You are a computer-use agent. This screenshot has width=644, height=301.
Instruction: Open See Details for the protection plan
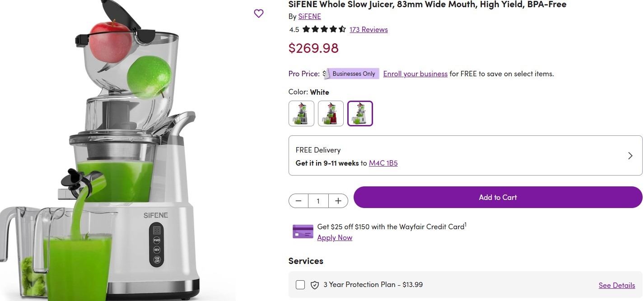[x=616, y=285]
